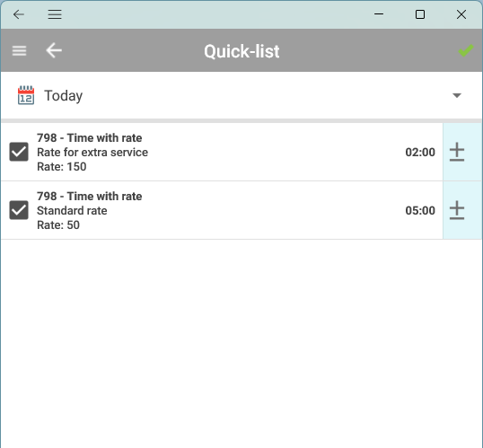
Task: Expand the Today date dropdown arrow
Action: tap(457, 95)
